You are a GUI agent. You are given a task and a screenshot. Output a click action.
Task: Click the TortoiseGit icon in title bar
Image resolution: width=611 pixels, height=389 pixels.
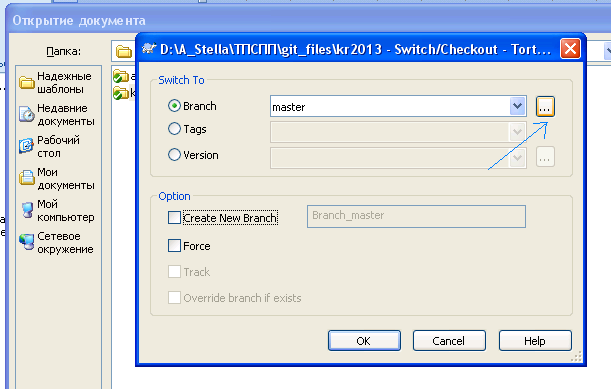tap(149, 49)
